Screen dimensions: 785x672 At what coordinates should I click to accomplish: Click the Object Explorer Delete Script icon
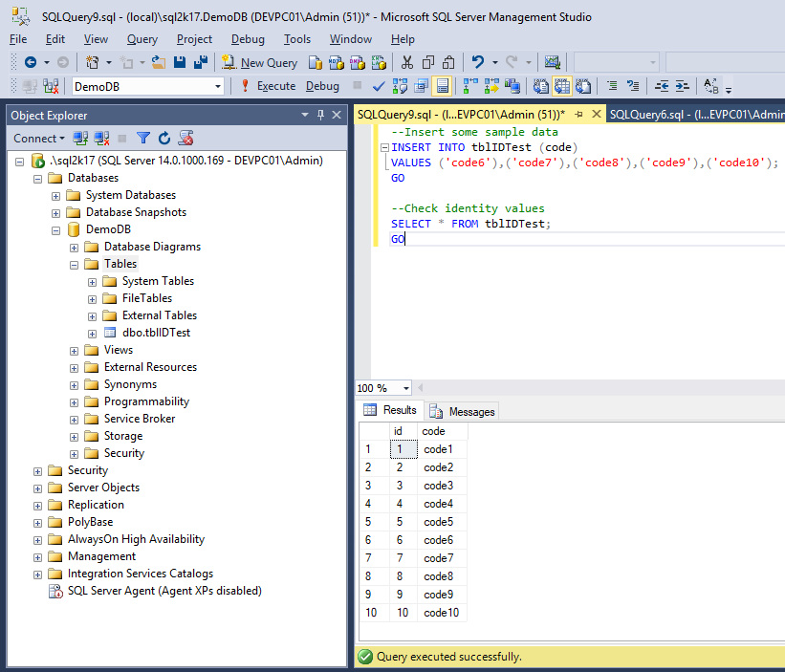coord(185,138)
